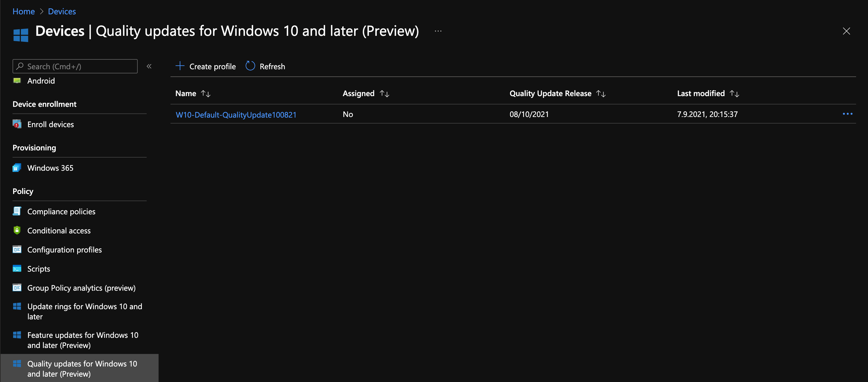Open W10-Default-QualityUpdate100821 profile link

point(236,115)
